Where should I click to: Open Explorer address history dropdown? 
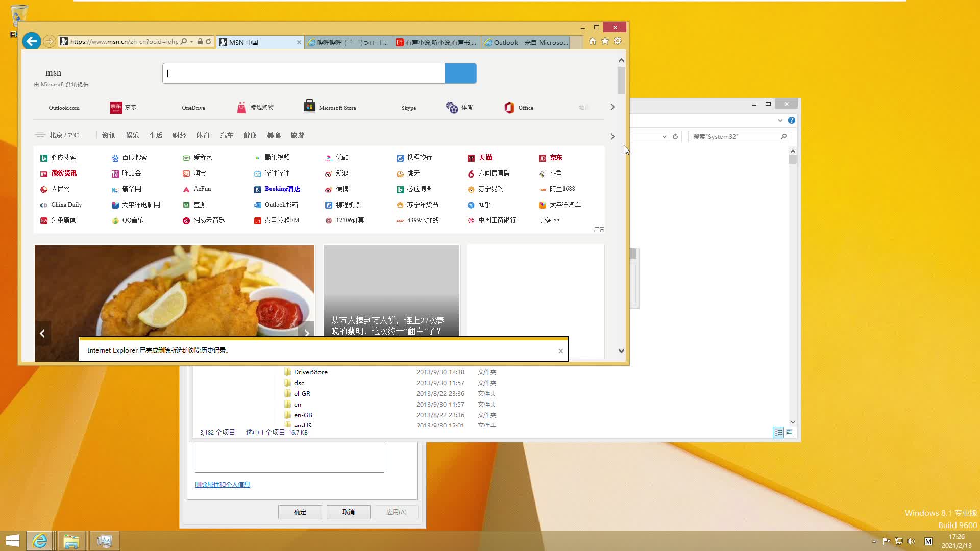[x=664, y=137]
